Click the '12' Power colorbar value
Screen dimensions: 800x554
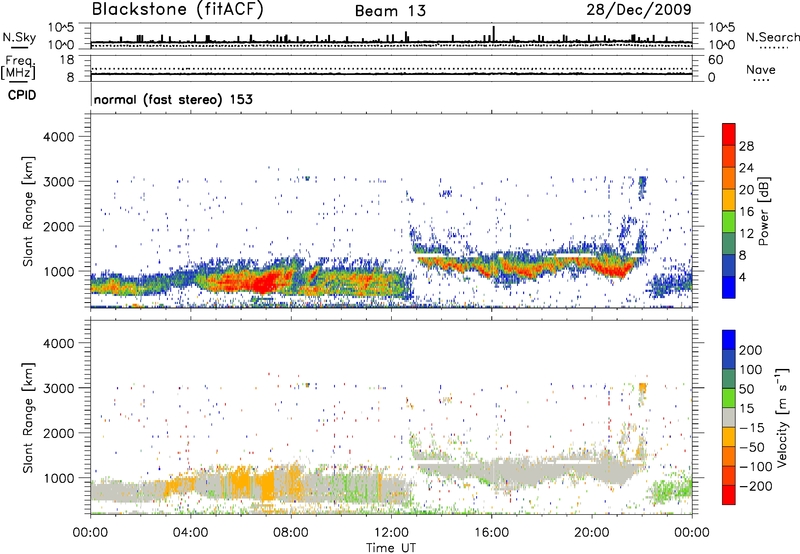click(x=746, y=234)
